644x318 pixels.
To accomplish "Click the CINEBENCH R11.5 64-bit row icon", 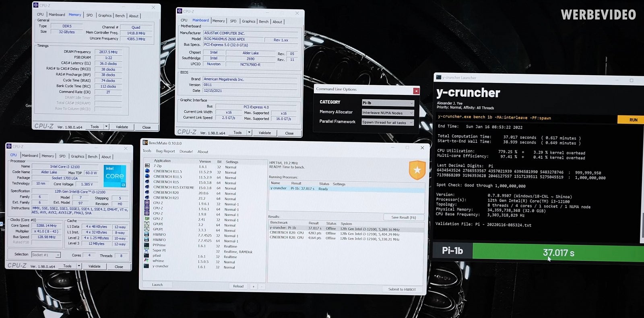I will pyautogui.click(x=147, y=176).
